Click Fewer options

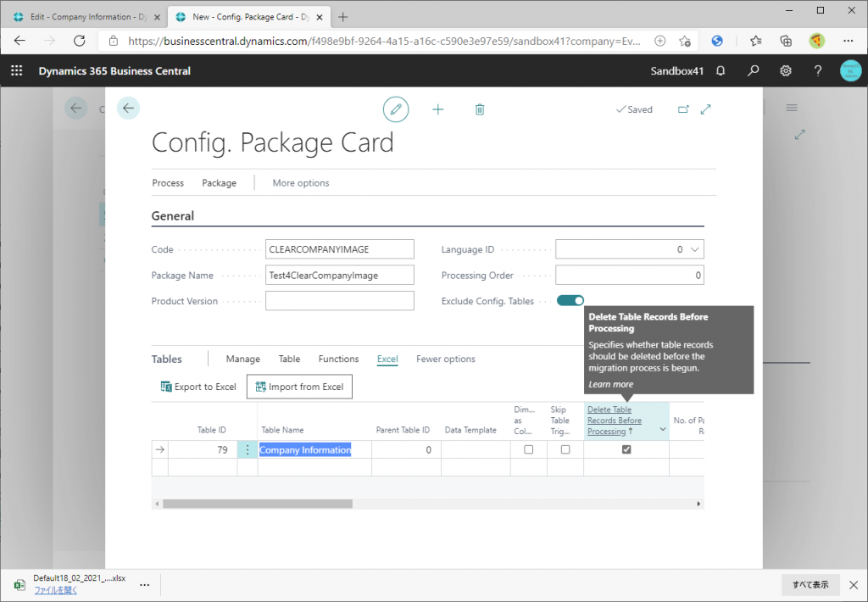click(446, 359)
